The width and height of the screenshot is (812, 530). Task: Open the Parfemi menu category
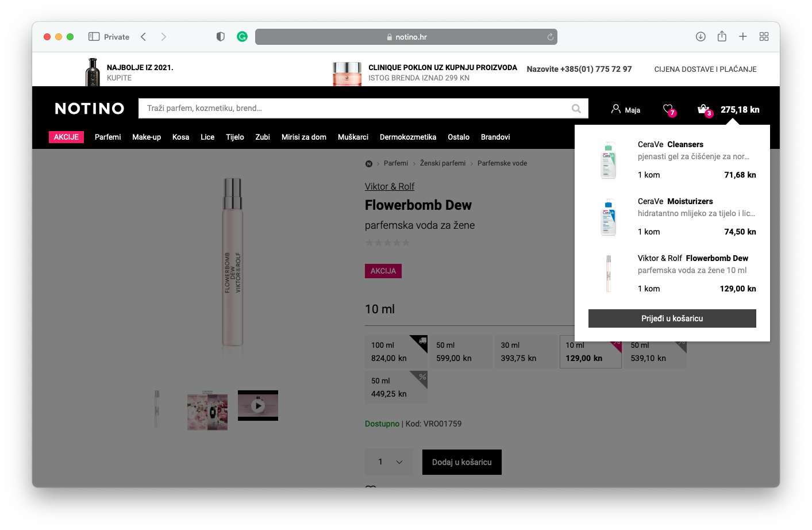point(107,137)
